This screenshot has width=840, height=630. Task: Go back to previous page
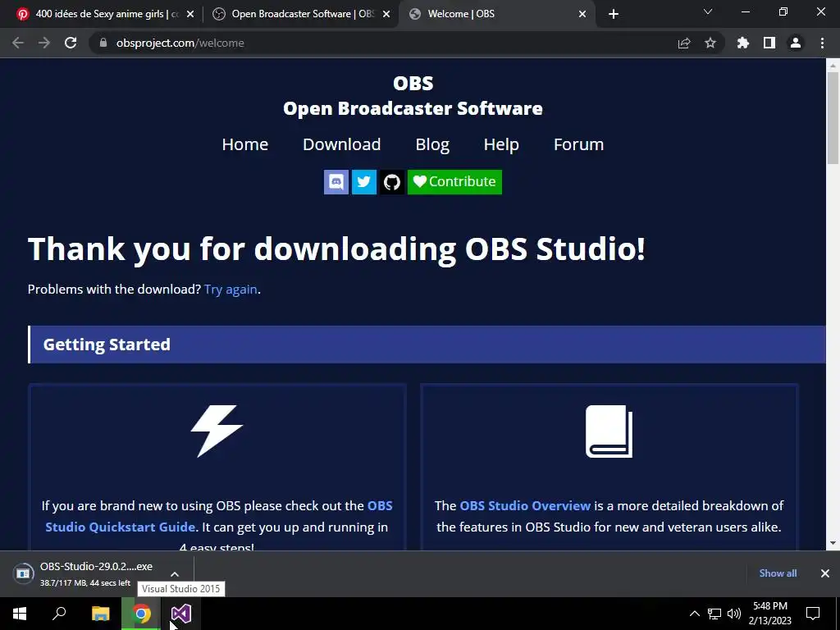(x=18, y=43)
